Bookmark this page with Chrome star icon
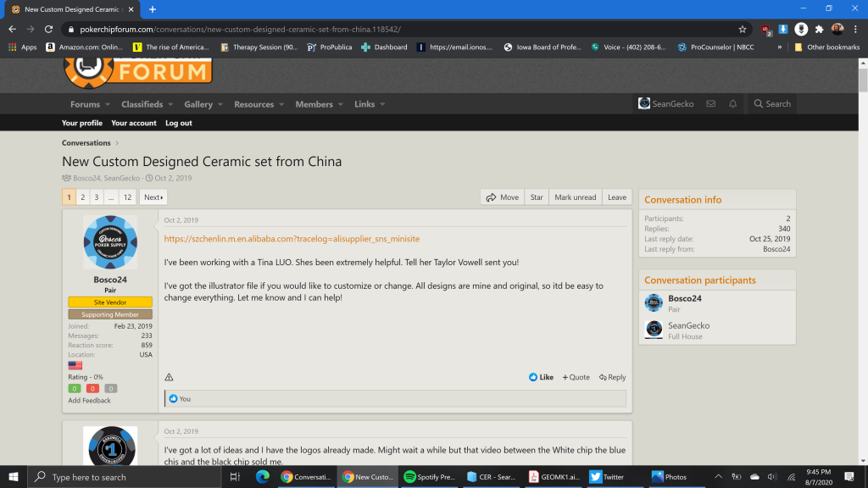This screenshot has height=488, width=868. point(743,29)
